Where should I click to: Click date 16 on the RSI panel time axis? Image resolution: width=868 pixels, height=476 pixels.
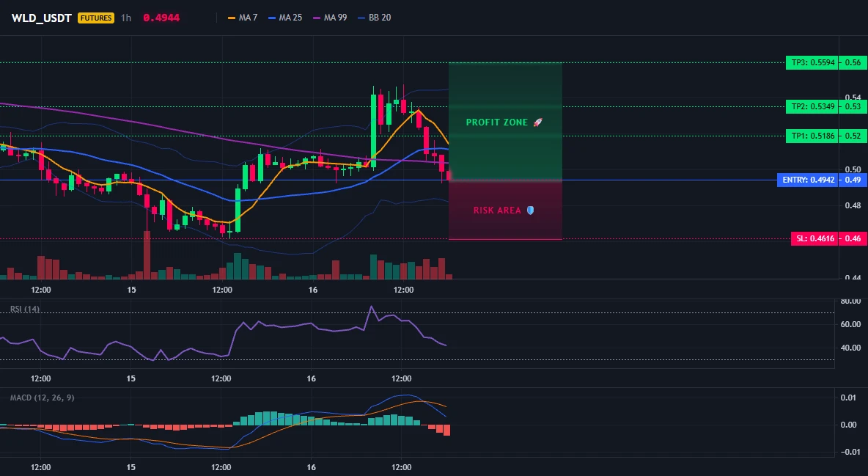pos(311,378)
